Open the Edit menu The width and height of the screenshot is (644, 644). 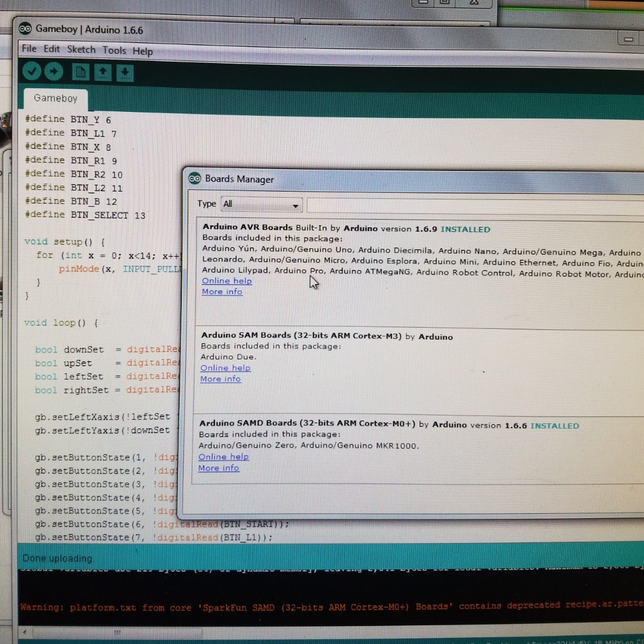(52, 49)
